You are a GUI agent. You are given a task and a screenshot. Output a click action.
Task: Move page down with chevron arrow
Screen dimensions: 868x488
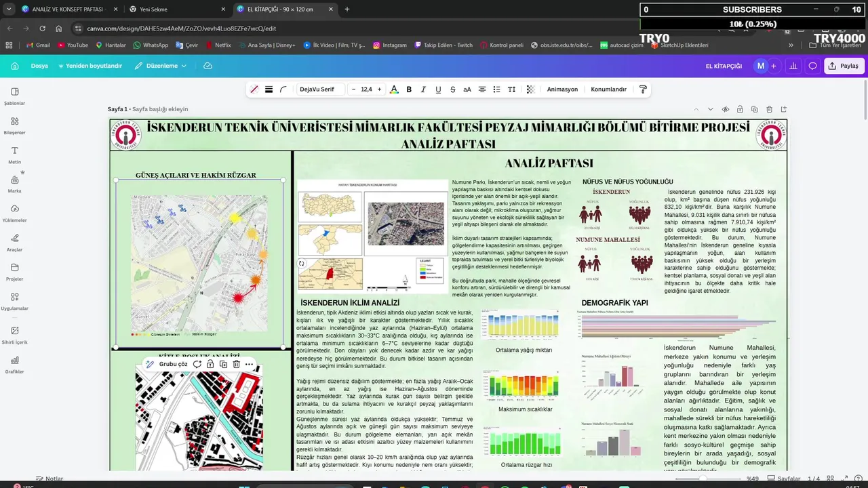tap(710, 109)
